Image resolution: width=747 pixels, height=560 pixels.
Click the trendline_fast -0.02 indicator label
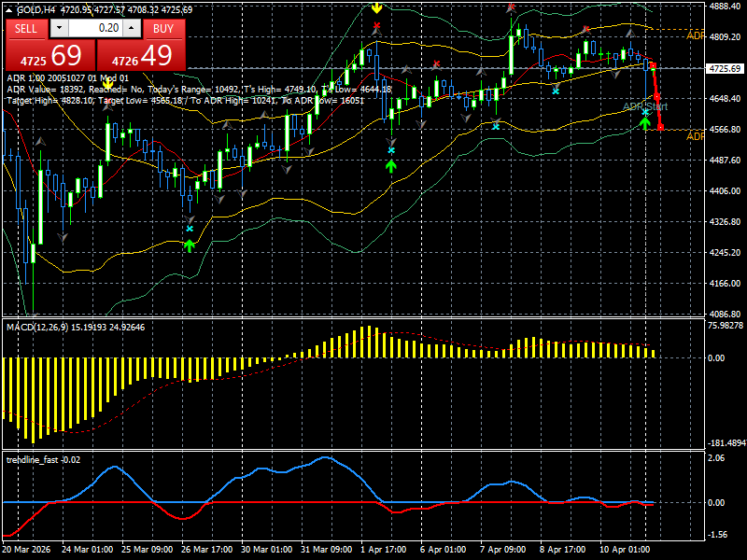(x=43, y=460)
